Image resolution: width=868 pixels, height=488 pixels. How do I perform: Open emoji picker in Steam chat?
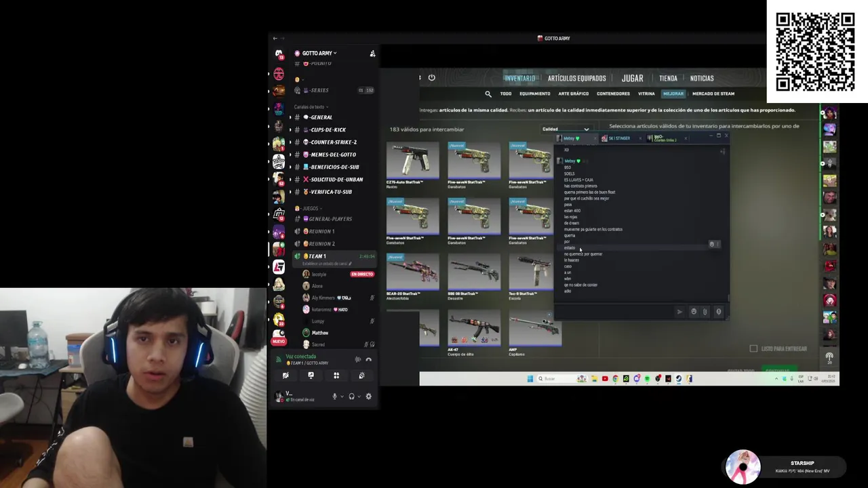693,312
